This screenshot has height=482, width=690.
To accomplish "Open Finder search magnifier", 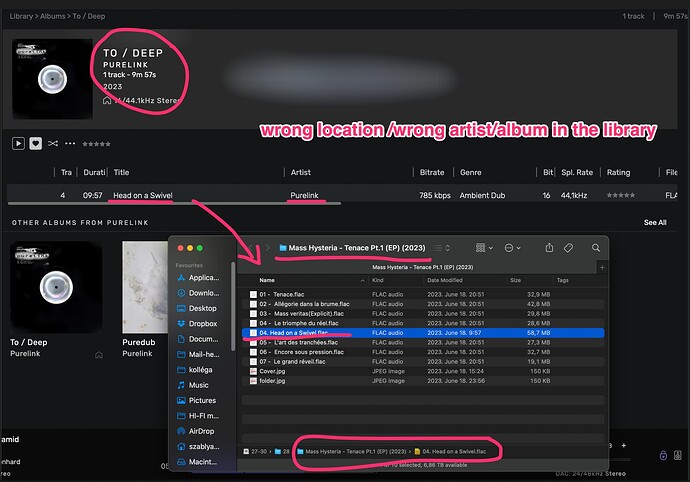I will [x=596, y=248].
